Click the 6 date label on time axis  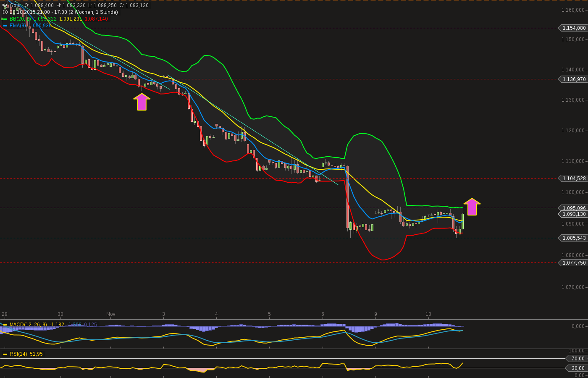pos(323,314)
